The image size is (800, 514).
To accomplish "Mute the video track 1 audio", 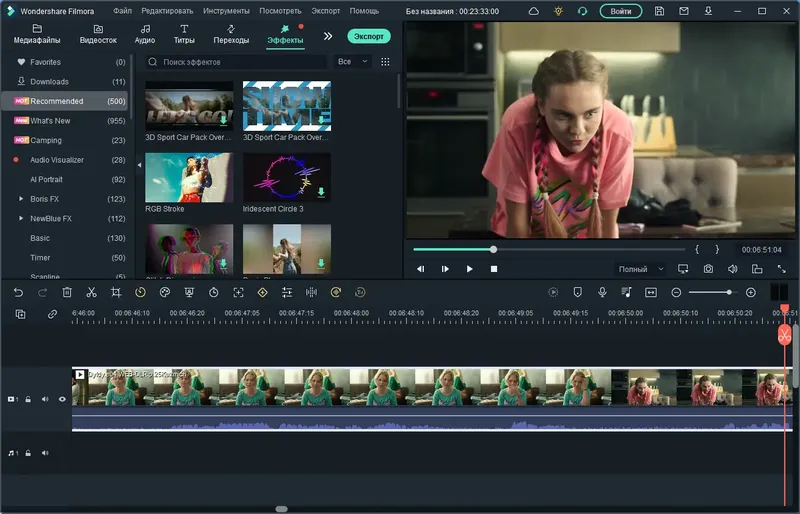I will coord(45,399).
